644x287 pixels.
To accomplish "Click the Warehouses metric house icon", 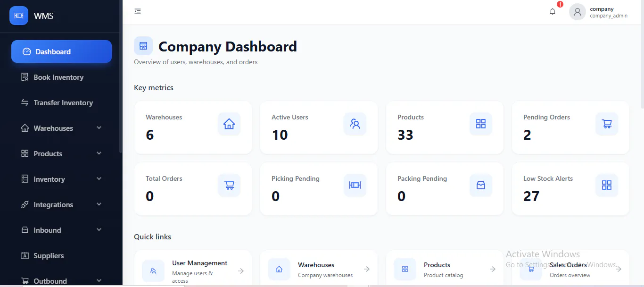I will (229, 124).
